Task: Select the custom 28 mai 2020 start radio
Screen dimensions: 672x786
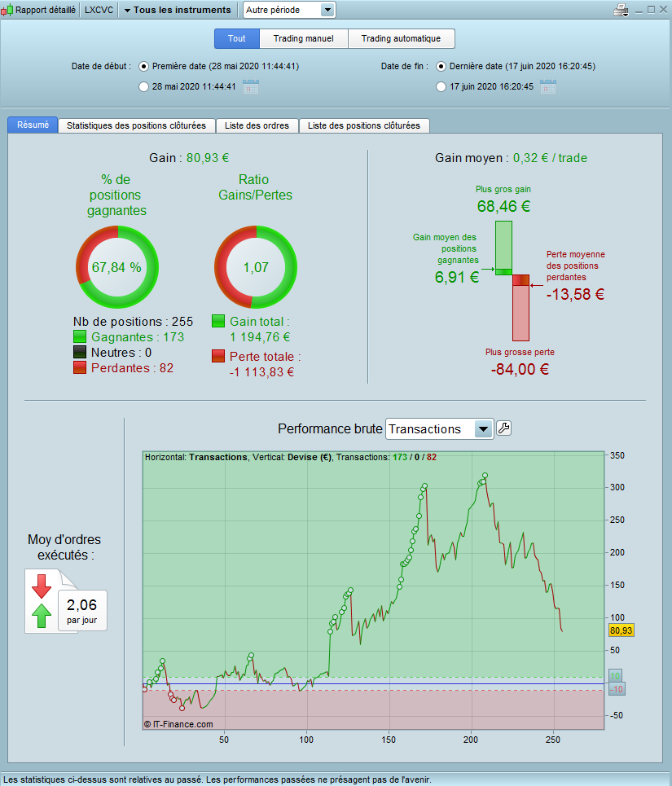Action: 144,86
